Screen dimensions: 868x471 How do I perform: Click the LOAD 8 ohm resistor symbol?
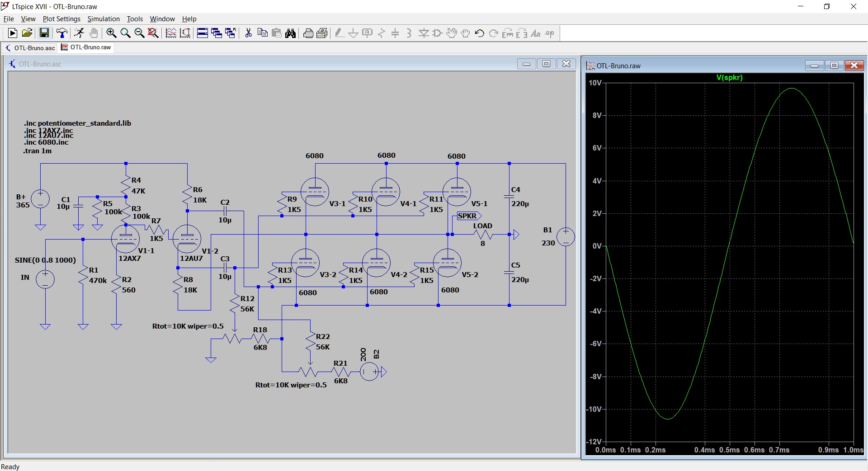[x=483, y=235]
